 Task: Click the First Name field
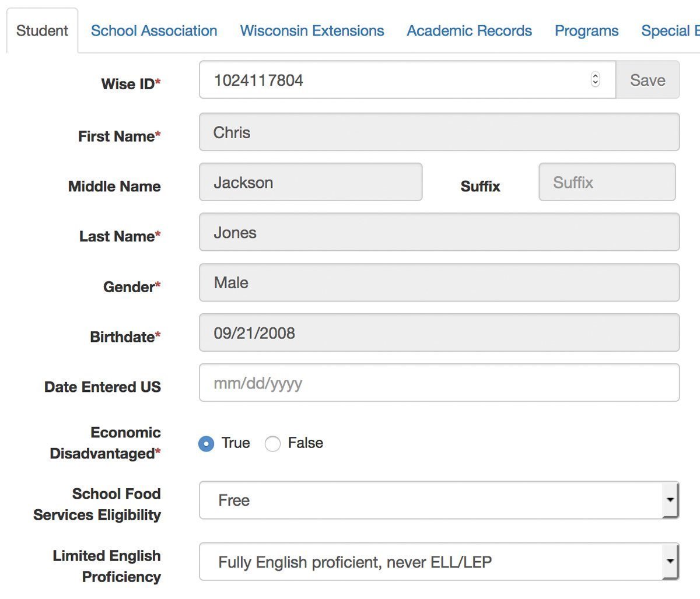(x=439, y=132)
